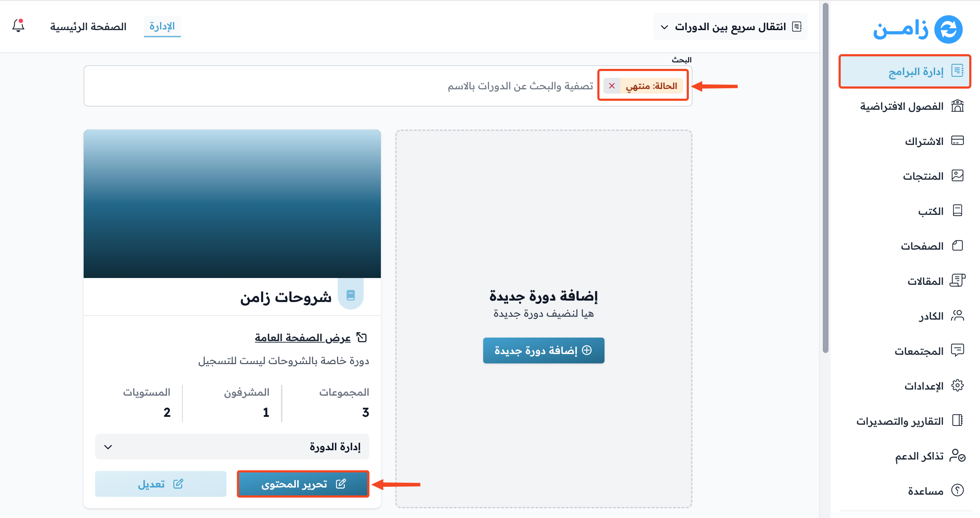Click the subscription card icon beside الاشتراك
The width and height of the screenshot is (980, 518).
(x=957, y=141)
